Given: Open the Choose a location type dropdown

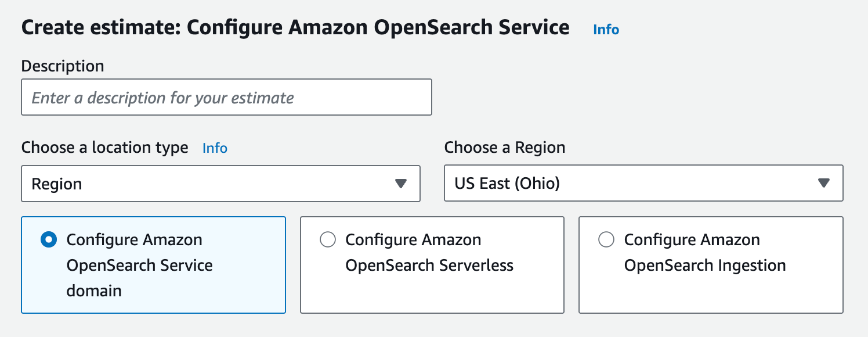Looking at the screenshot, I should click(220, 184).
